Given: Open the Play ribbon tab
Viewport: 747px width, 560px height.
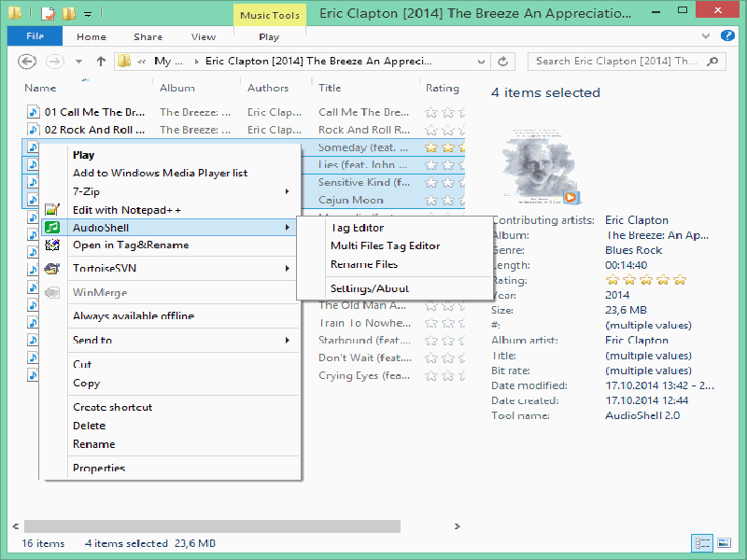Looking at the screenshot, I should (269, 36).
